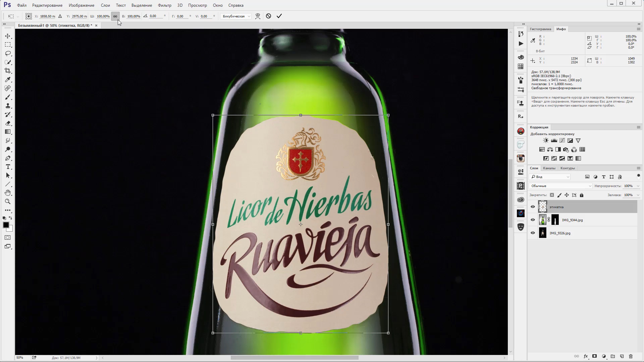Close the Безымянный1 document tab

(96, 25)
